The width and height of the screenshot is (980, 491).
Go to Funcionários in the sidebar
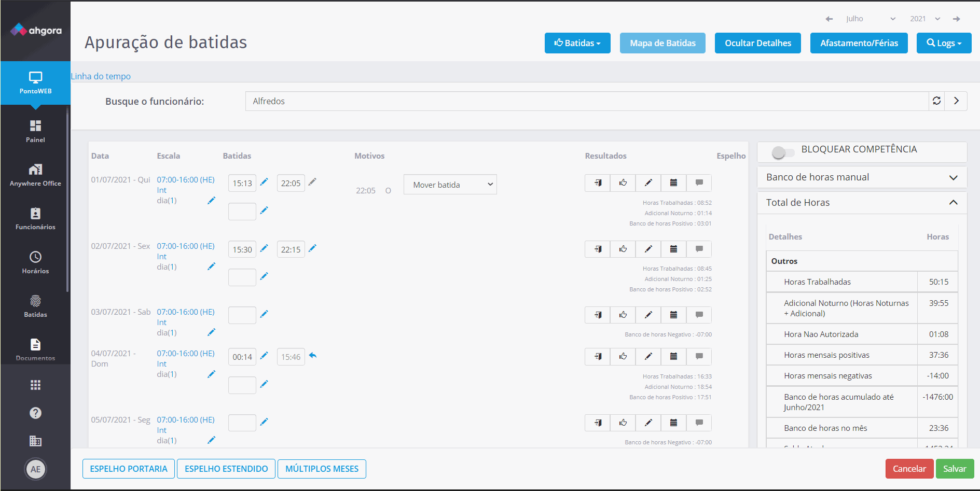pyautogui.click(x=35, y=219)
